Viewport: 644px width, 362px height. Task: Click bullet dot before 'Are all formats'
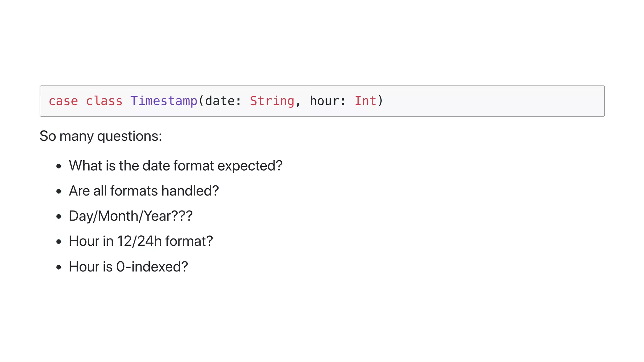(58, 191)
